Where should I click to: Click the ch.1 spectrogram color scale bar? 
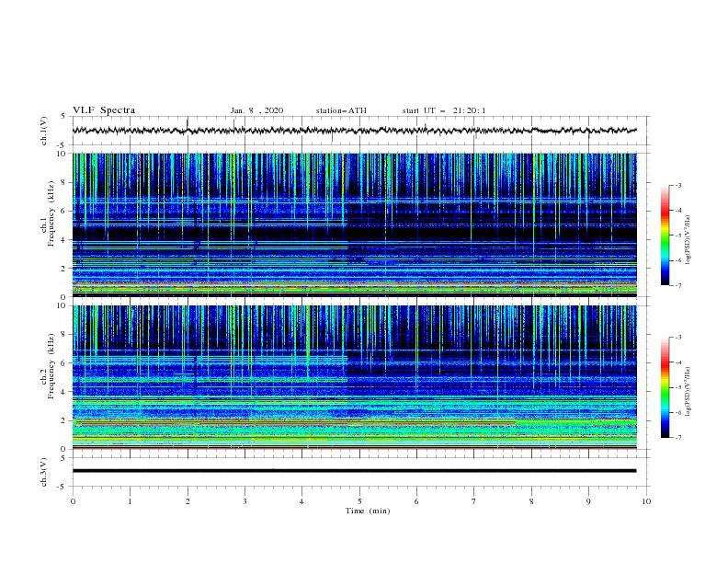click(665, 236)
